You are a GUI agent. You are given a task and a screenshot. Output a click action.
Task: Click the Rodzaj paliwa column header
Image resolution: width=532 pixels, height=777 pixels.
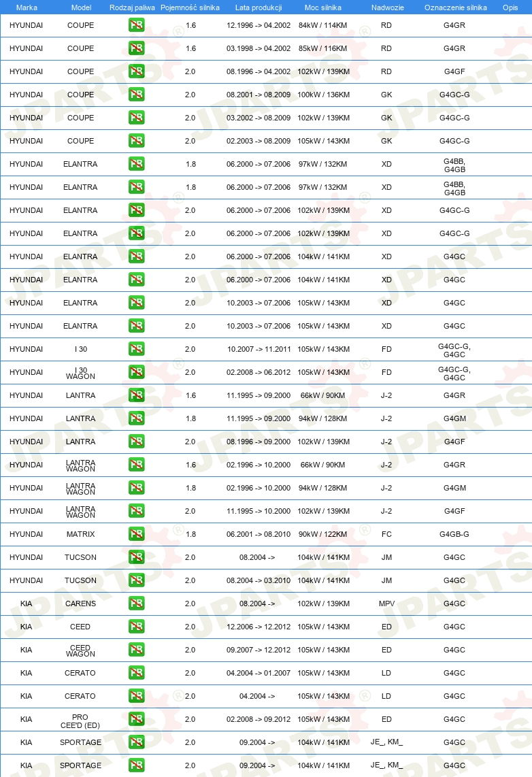[x=132, y=7]
